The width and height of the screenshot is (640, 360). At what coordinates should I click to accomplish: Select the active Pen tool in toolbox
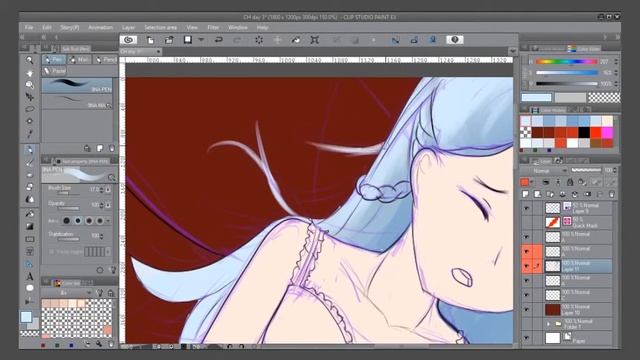point(29,150)
